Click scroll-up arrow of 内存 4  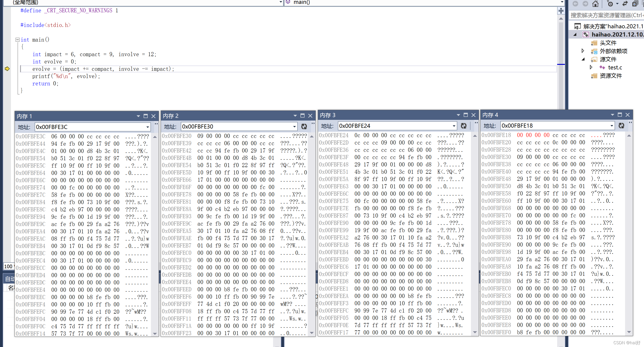click(x=629, y=135)
